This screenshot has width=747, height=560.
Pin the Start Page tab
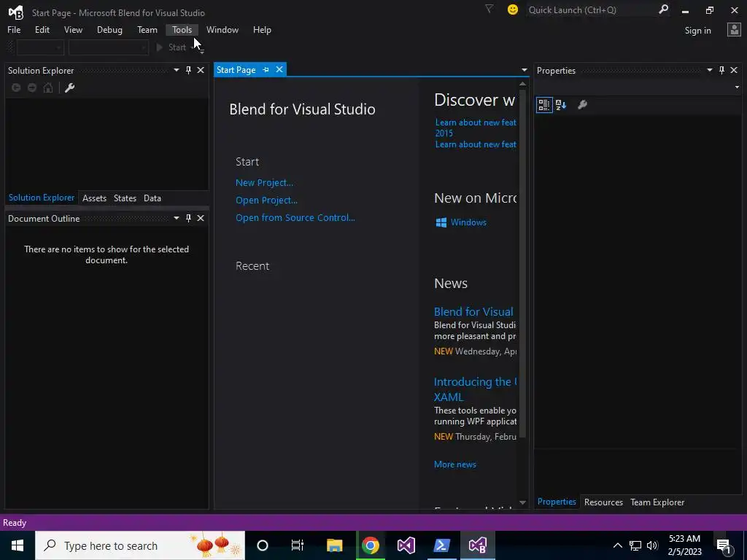coord(266,70)
